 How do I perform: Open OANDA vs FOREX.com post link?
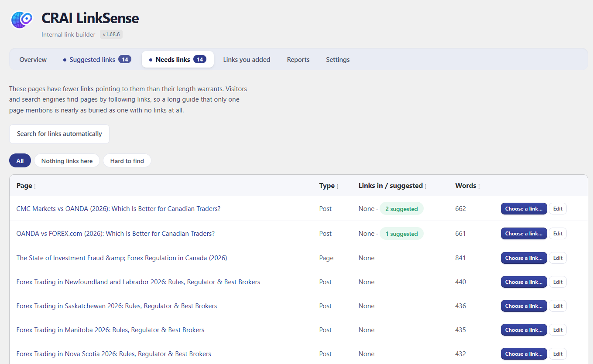point(116,234)
